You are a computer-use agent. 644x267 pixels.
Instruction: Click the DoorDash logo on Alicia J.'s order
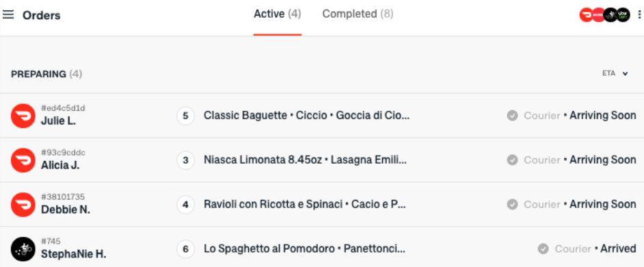point(23,160)
